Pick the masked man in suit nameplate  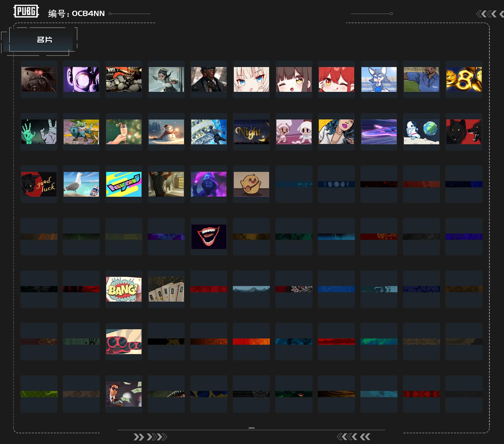[x=209, y=79]
